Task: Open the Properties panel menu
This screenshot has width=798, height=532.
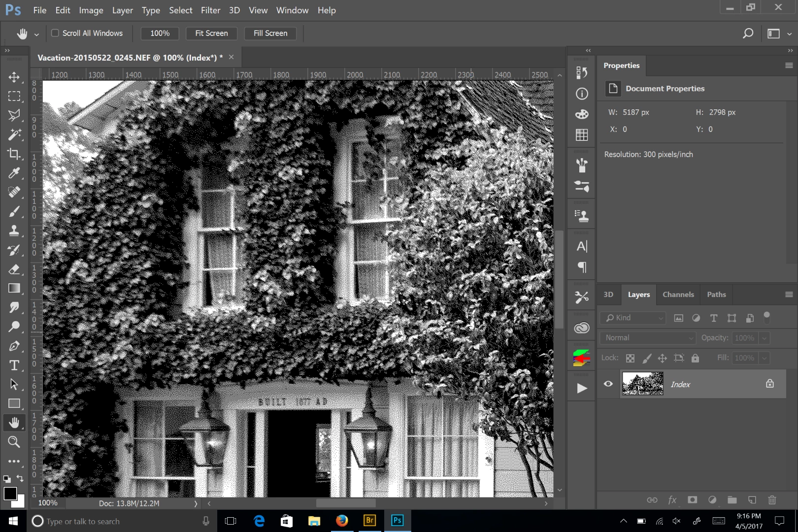Action: [789, 66]
